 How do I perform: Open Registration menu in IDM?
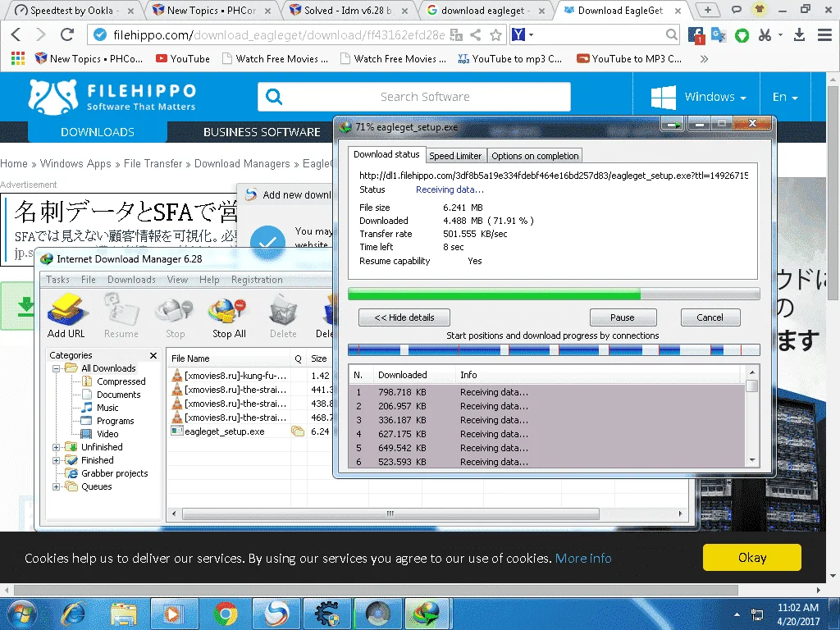point(257,280)
